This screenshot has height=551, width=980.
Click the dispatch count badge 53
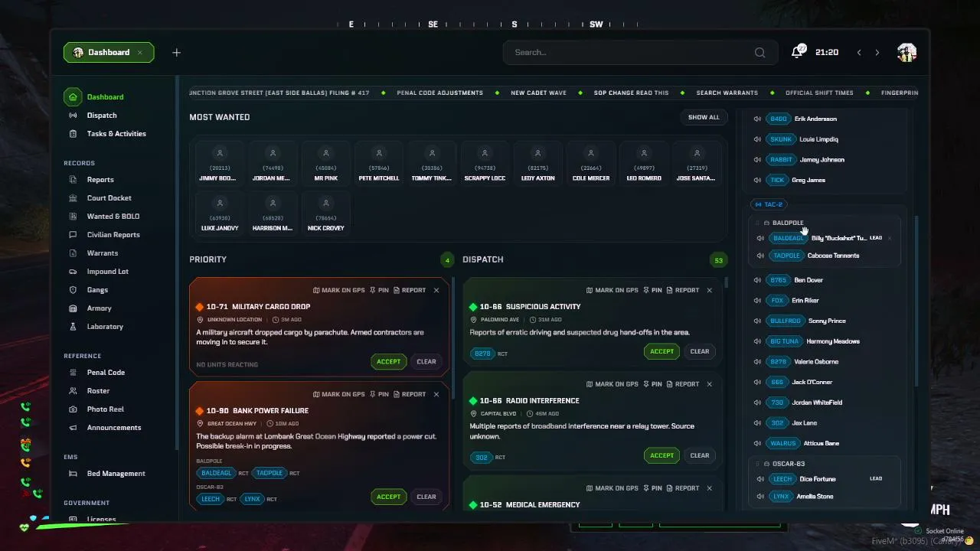(718, 260)
